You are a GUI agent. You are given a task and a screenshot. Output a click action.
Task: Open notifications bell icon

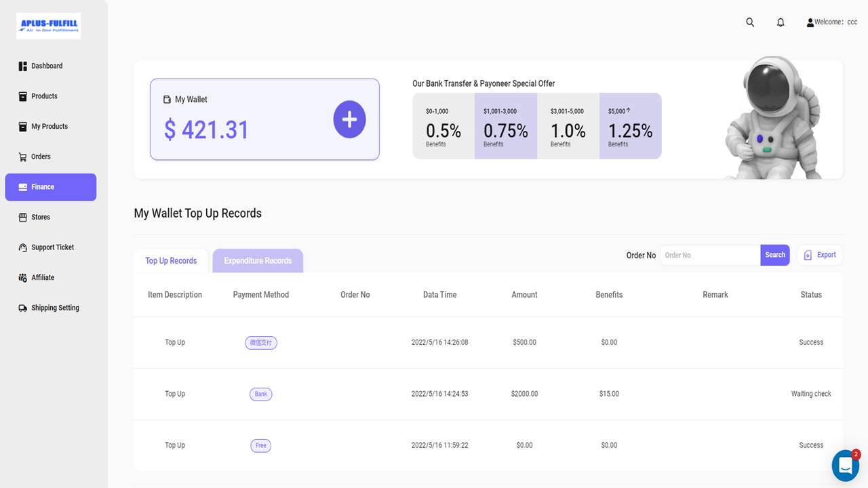tap(781, 22)
